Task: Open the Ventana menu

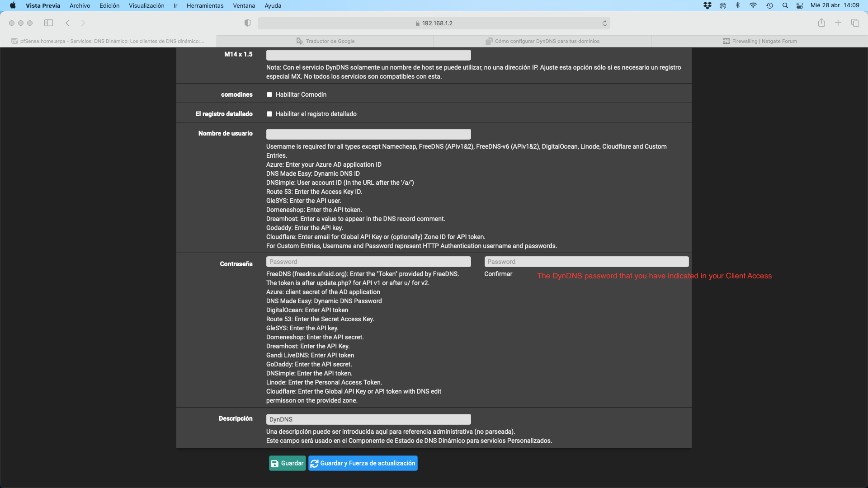Action: click(x=244, y=5)
